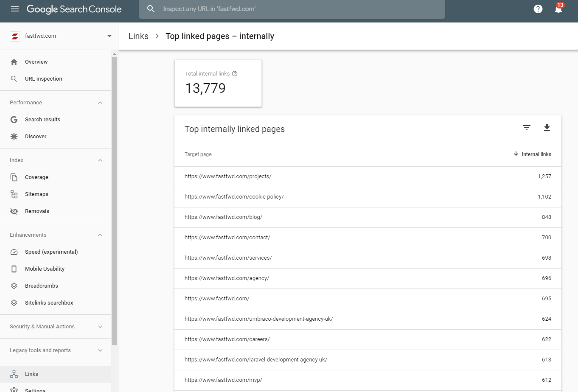Open the help question mark icon

[x=538, y=9]
